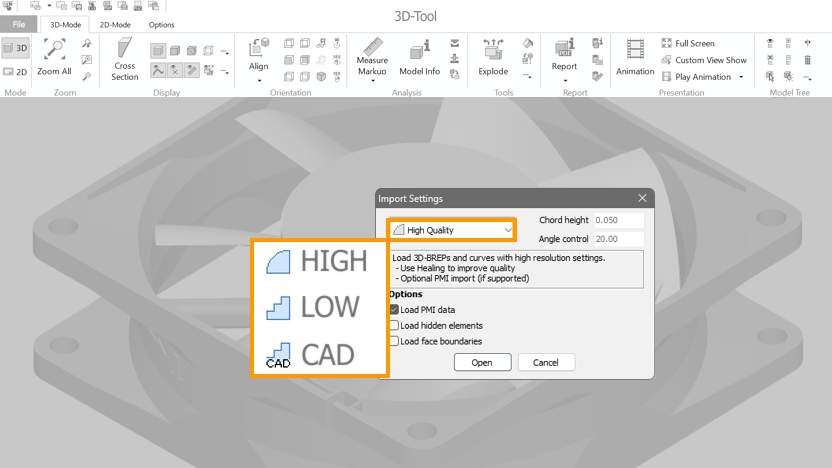The width and height of the screenshot is (832, 468).
Task: Switch to 3D mode button
Action: (15, 48)
